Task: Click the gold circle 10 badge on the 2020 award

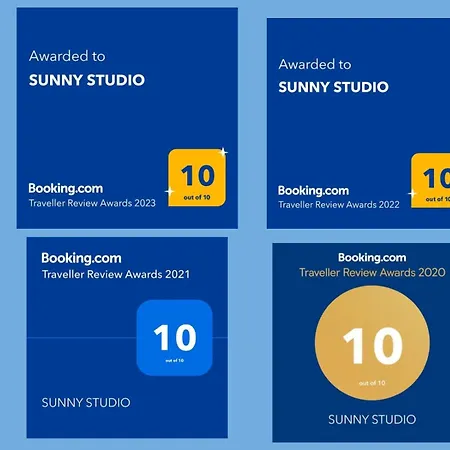Action: tap(372, 343)
